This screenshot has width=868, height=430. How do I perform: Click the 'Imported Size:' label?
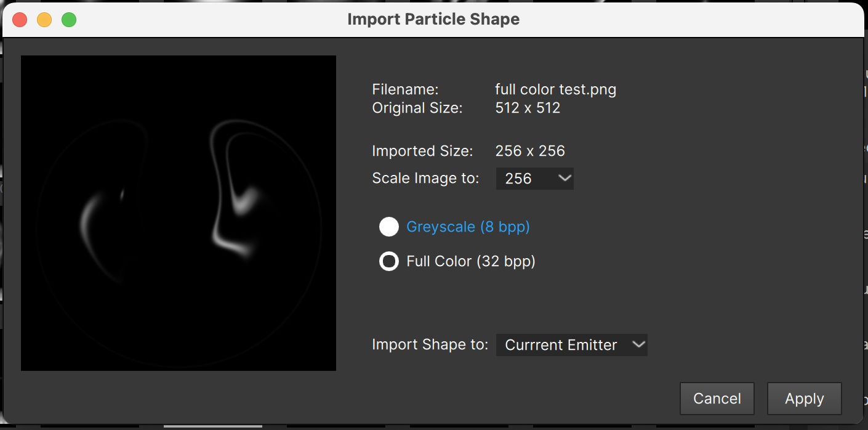422,151
